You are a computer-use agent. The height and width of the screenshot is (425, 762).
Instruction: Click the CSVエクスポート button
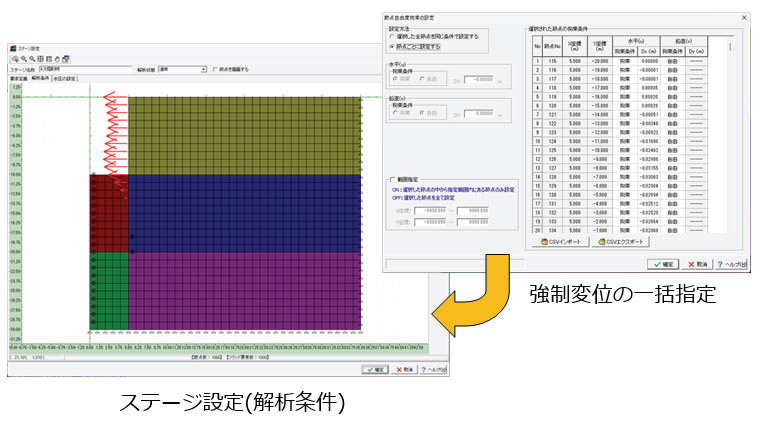(621, 241)
